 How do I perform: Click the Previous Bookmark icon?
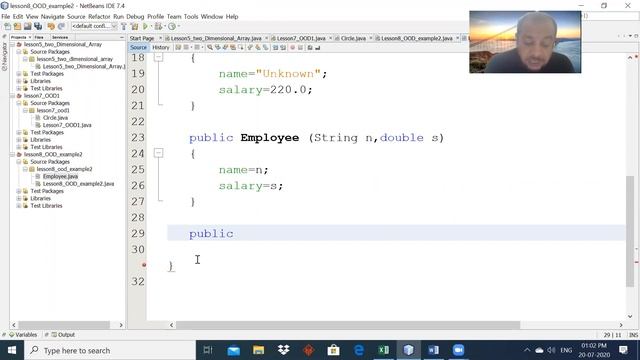(x=249, y=48)
